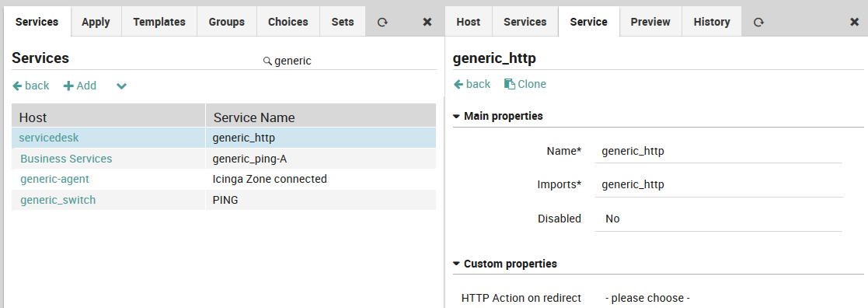Open the generic_switch host link
868x308 pixels.
pos(58,200)
